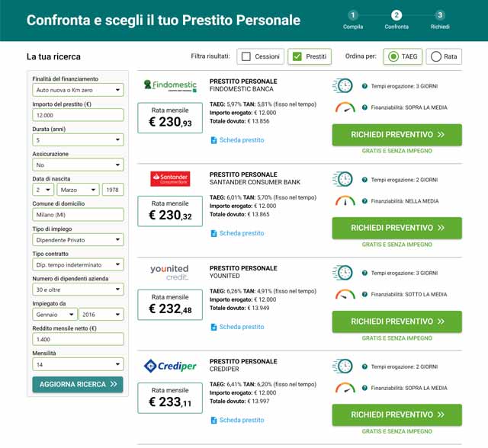Click the Younited Credit logo
Image resolution: width=488 pixels, height=448 pixels.
pos(169,272)
